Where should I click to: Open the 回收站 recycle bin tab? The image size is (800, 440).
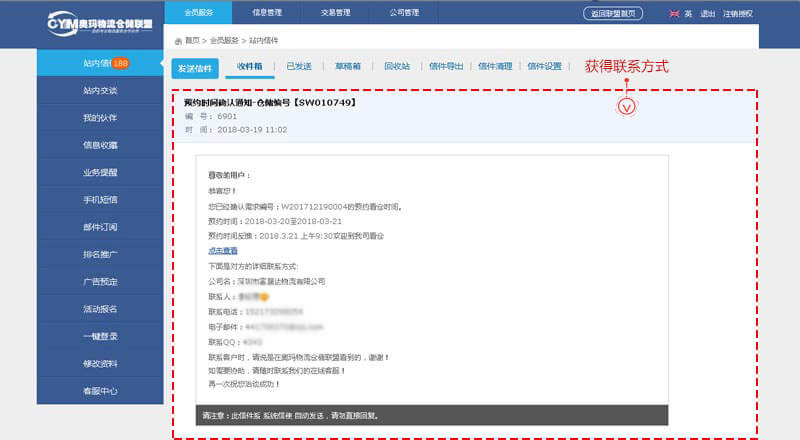coord(397,66)
